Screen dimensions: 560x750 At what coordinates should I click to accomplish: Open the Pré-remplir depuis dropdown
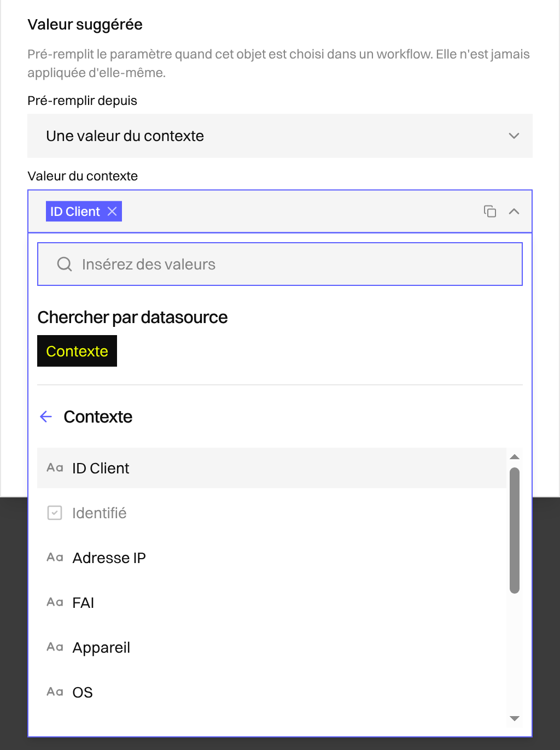280,136
